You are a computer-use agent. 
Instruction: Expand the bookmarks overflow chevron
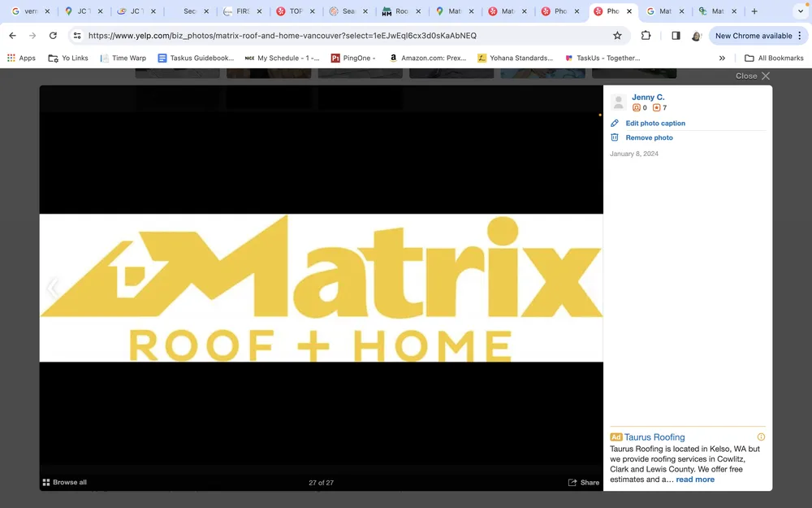point(723,58)
